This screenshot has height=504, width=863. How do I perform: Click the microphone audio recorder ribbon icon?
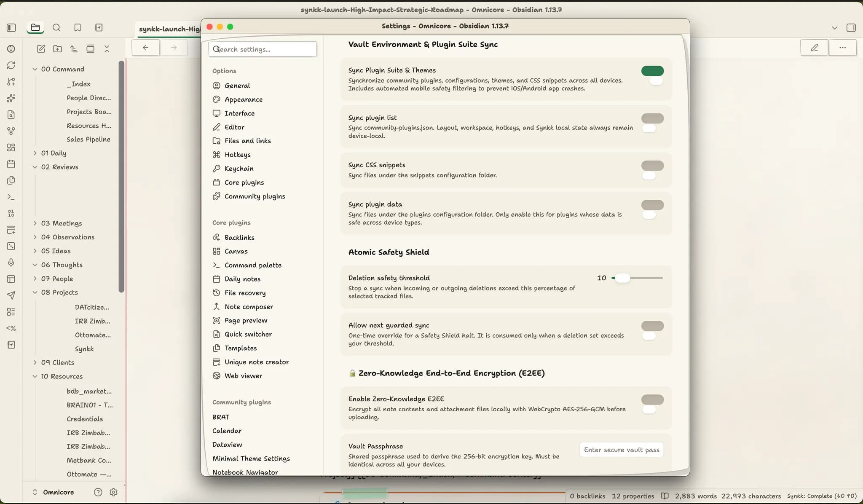[11, 263]
